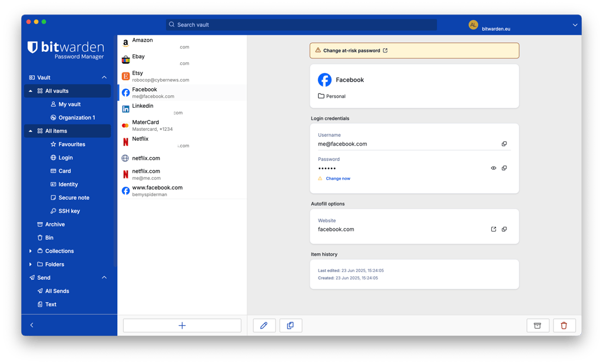Copy the username me@facebook.com
This screenshot has height=364, width=603.
point(504,144)
